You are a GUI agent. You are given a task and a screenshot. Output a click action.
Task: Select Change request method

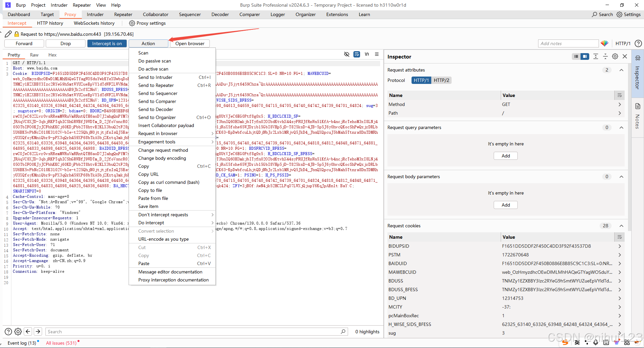click(x=172, y=150)
